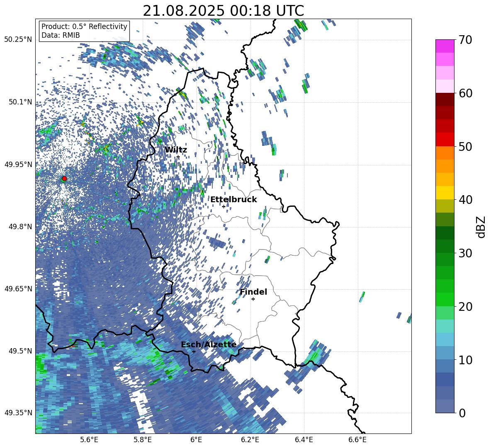This screenshot has height=448, width=491.
Task: Click the 6.6°E longitude label
Action: point(357,440)
